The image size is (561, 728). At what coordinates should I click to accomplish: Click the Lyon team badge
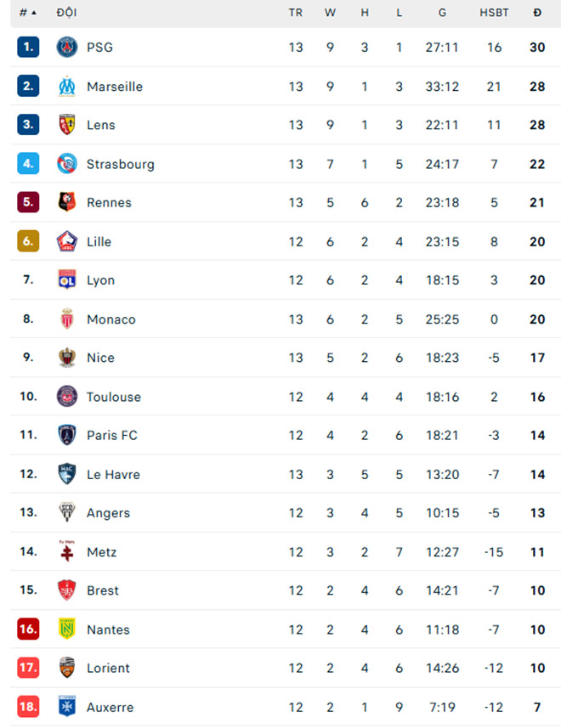coord(66,280)
